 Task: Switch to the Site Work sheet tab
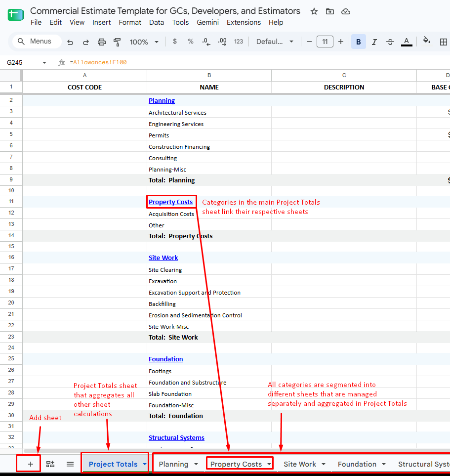300,464
